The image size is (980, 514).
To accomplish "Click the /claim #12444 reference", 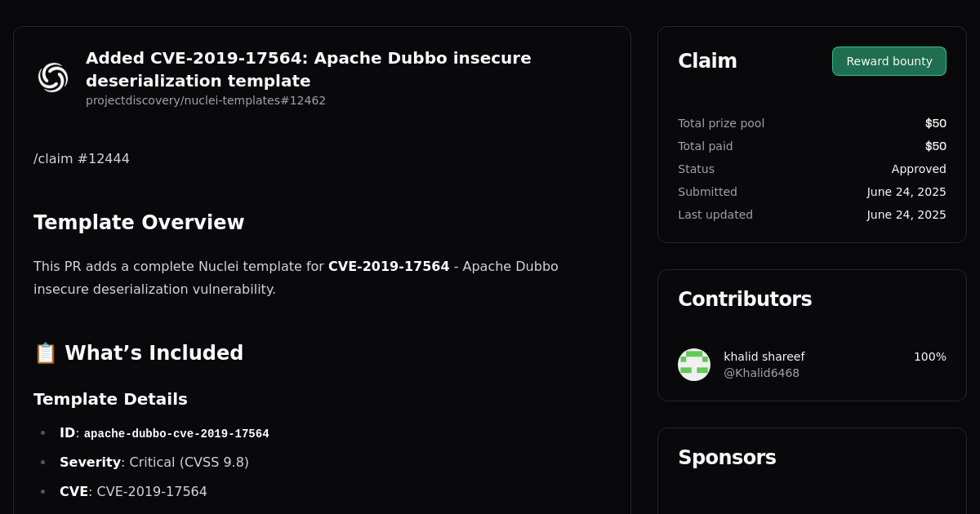I will click(x=81, y=158).
